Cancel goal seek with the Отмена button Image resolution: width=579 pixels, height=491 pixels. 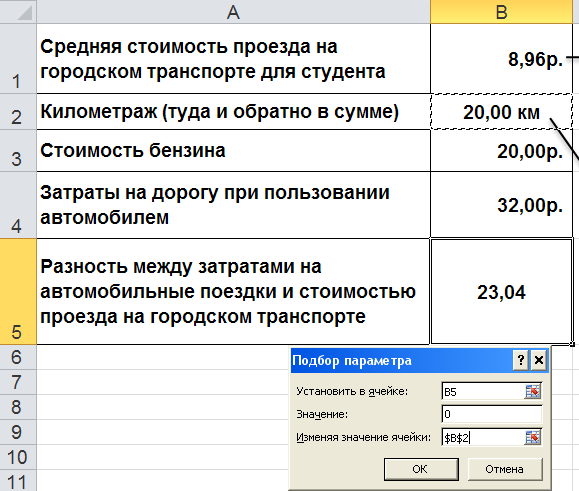505,469
